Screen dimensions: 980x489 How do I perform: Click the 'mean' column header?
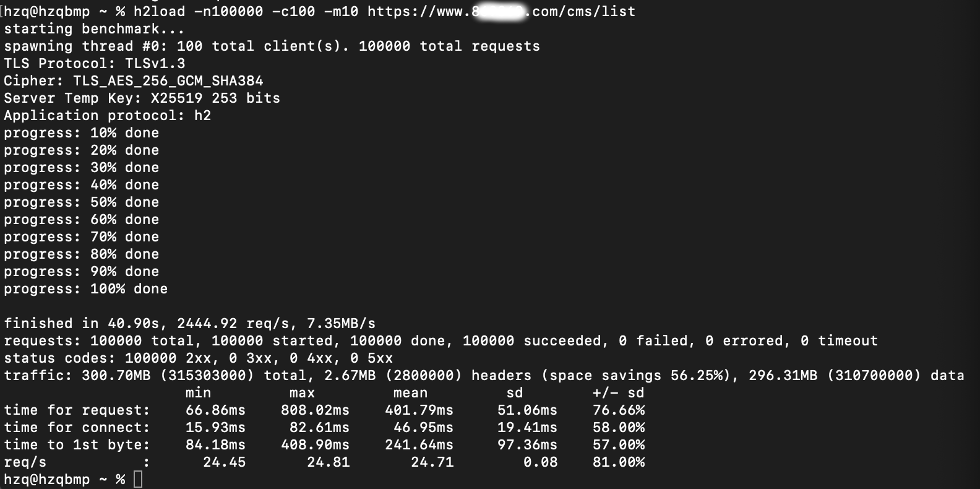tap(410, 393)
